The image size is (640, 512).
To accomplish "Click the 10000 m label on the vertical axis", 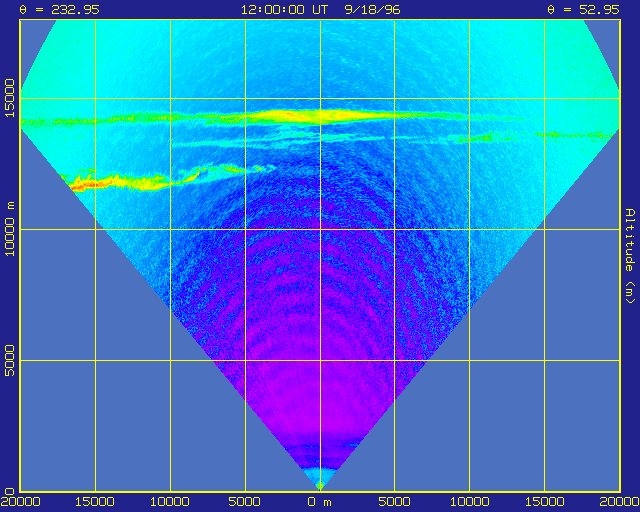I will [9, 229].
